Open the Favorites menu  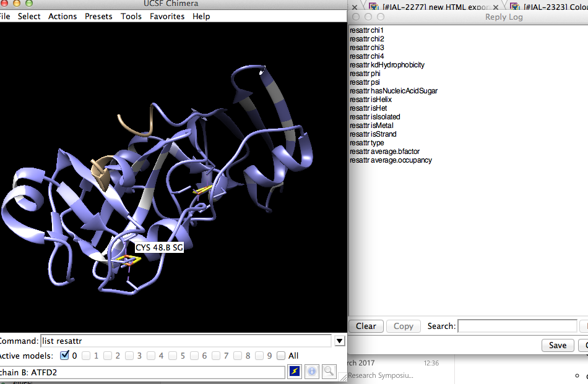[x=167, y=16]
